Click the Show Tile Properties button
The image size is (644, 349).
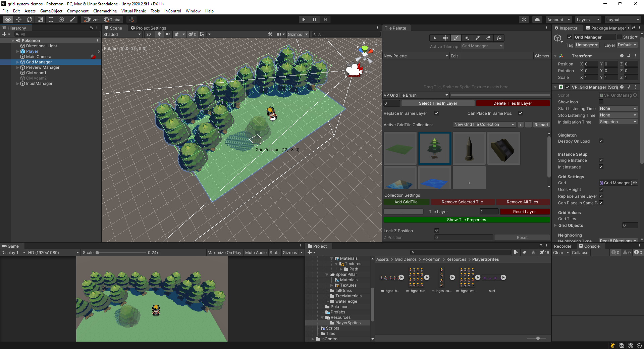[466, 220]
